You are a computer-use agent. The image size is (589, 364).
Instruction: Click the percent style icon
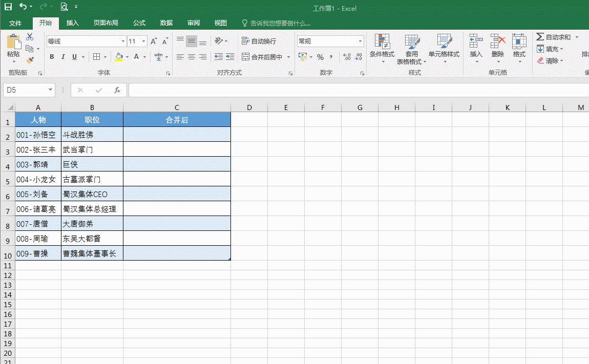click(x=321, y=57)
